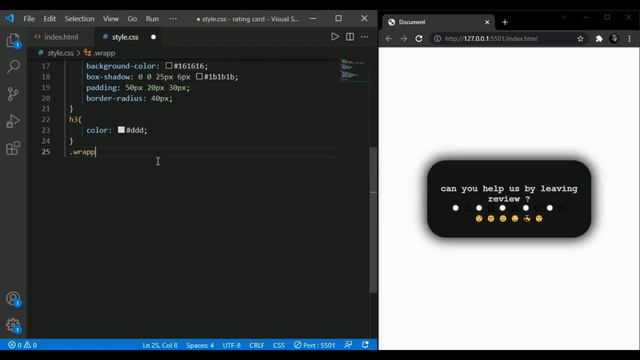Open color picker for #ddd swatch
640x360 pixels.
121,130
